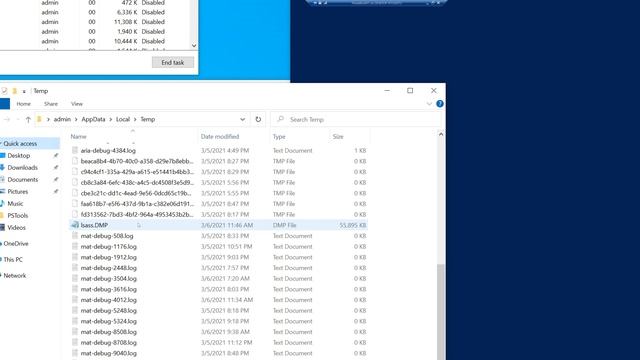Screen dimensions: 640x360
Task: Click the refresh button beside the address bar
Action: pyautogui.click(x=258, y=119)
